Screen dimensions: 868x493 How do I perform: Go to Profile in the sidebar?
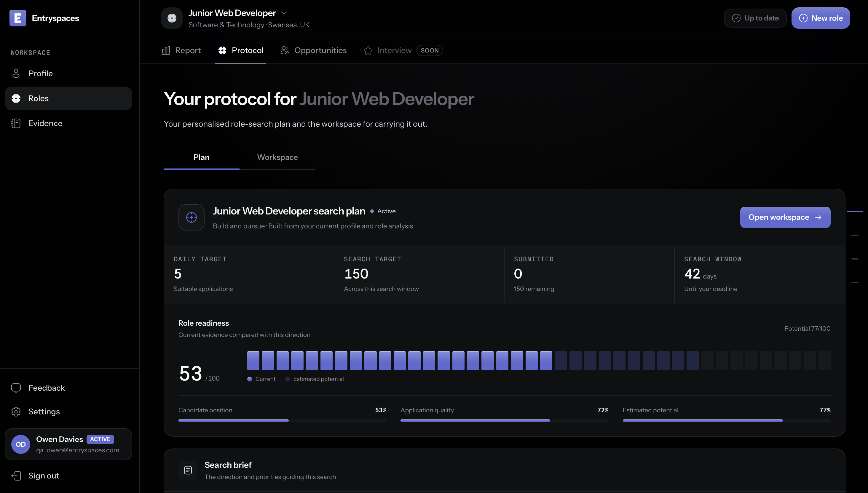click(68, 74)
